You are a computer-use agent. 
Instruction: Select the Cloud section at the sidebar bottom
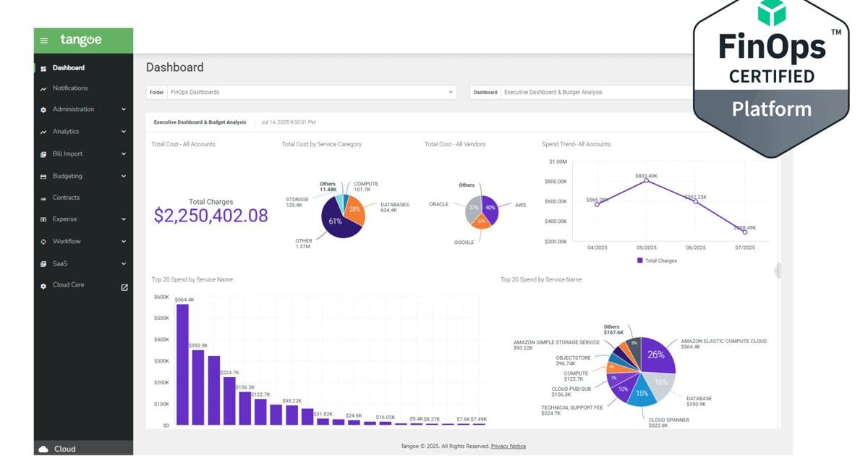click(x=83, y=449)
